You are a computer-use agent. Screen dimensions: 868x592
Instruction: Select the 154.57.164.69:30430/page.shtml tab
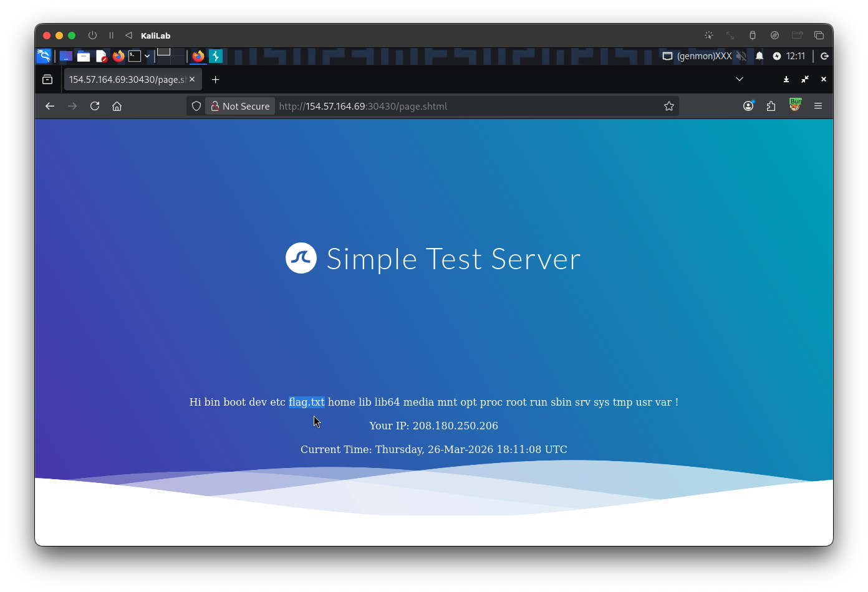[x=127, y=80]
